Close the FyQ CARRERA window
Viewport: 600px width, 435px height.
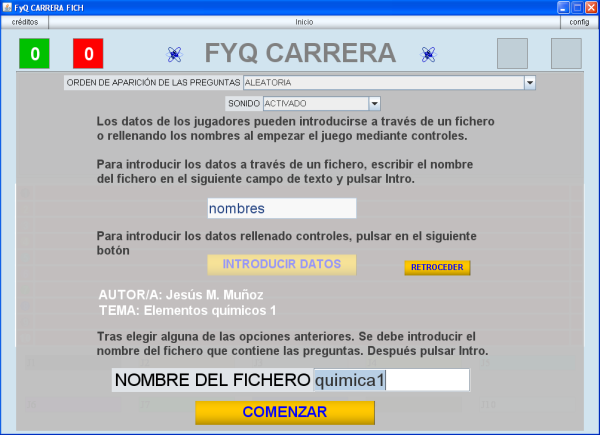point(590,7)
